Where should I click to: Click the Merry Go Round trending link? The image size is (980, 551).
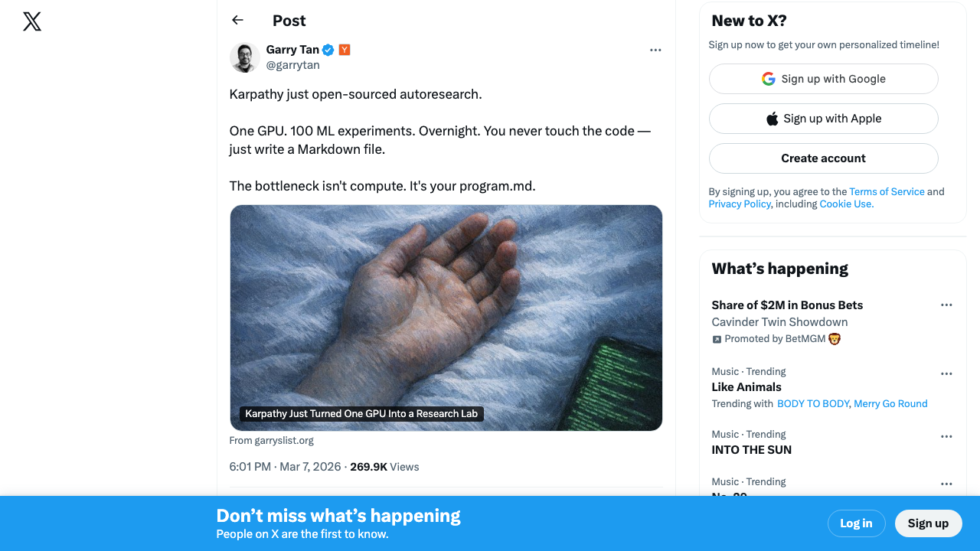point(890,404)
